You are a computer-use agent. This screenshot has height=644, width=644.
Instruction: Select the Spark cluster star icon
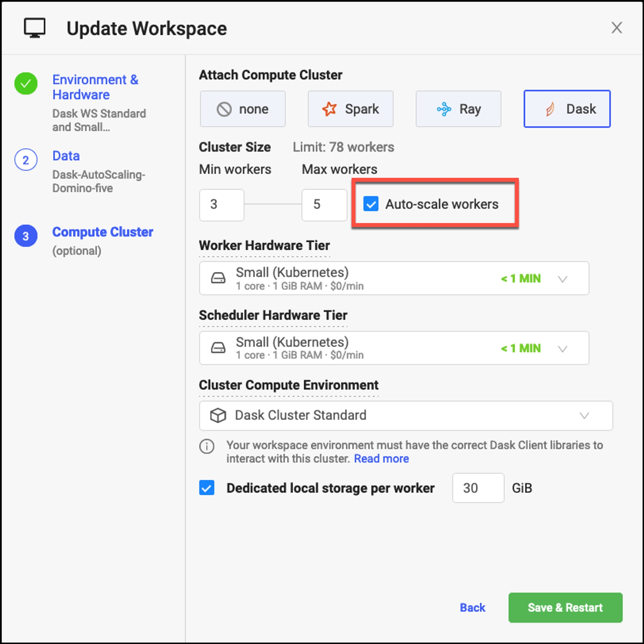(x=329, y=109)
